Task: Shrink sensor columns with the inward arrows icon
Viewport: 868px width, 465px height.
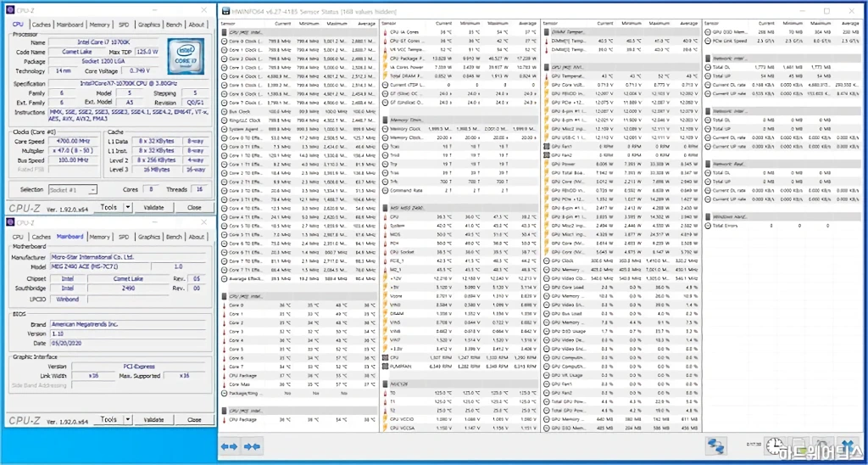Action: [x=252, y=446]
